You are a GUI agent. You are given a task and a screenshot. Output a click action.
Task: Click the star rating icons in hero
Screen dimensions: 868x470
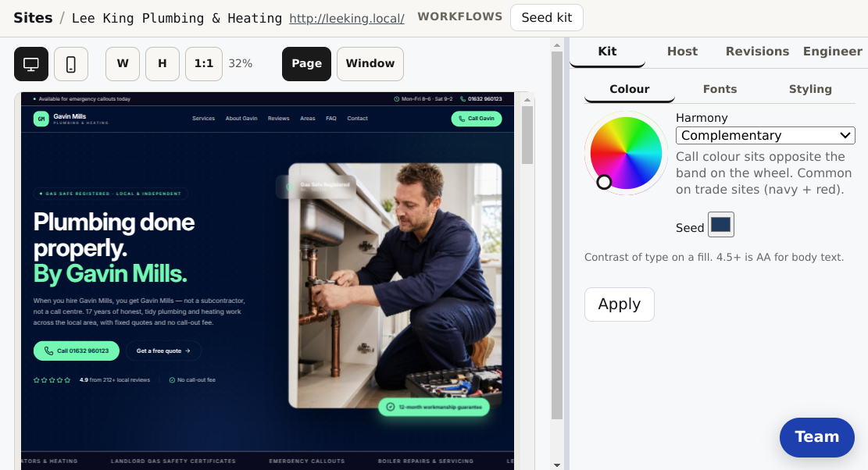coord(52,380)
